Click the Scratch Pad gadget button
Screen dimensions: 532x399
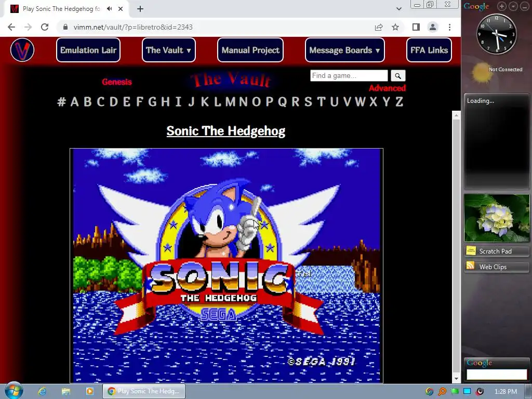tap(497, 251)
